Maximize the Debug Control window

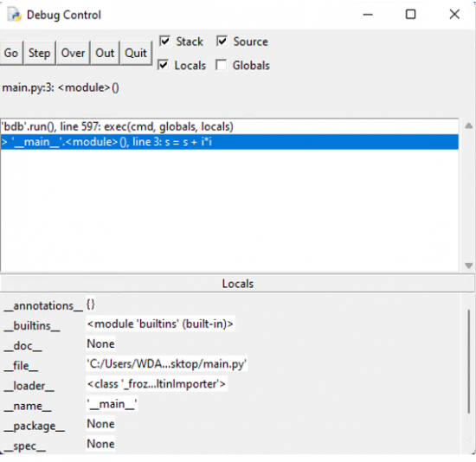pyautogui.click(x=410, y=14)
